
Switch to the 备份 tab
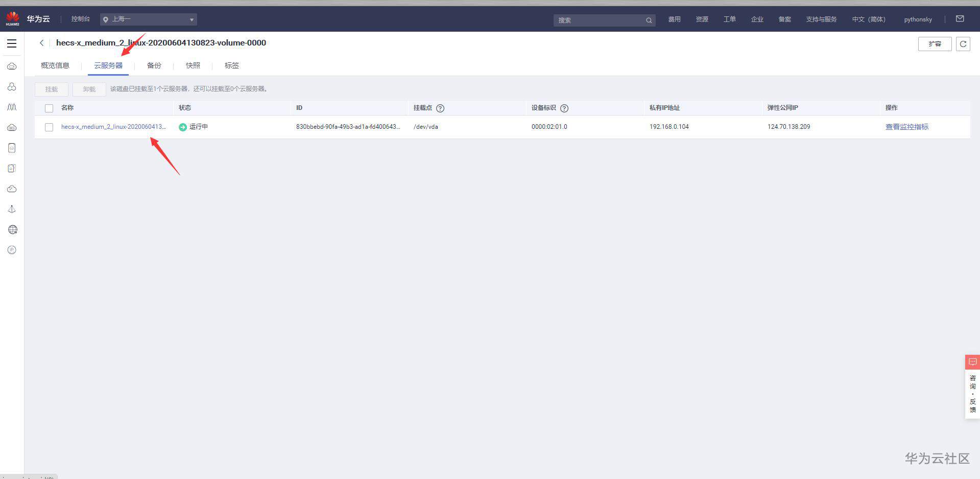(x=154, y=65)
